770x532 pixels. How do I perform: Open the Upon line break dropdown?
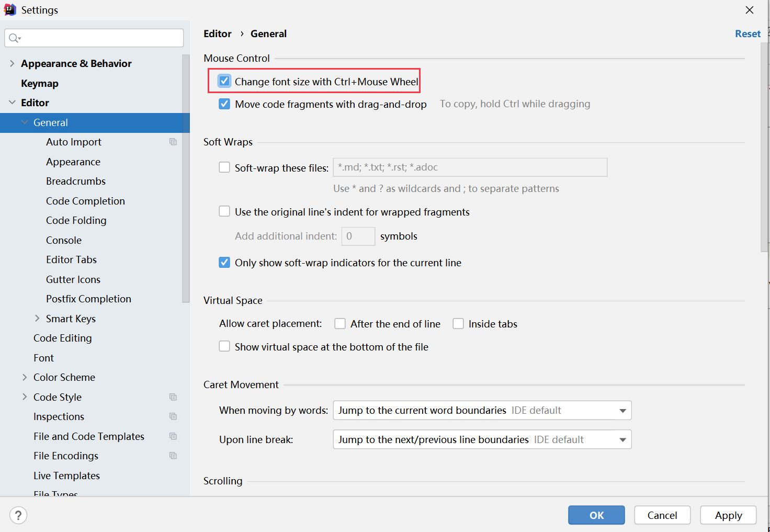click(482, 439)
